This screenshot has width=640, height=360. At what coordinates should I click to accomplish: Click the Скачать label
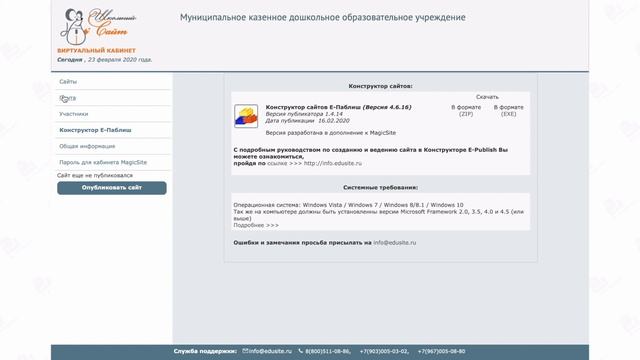click(x=487, y=97)
